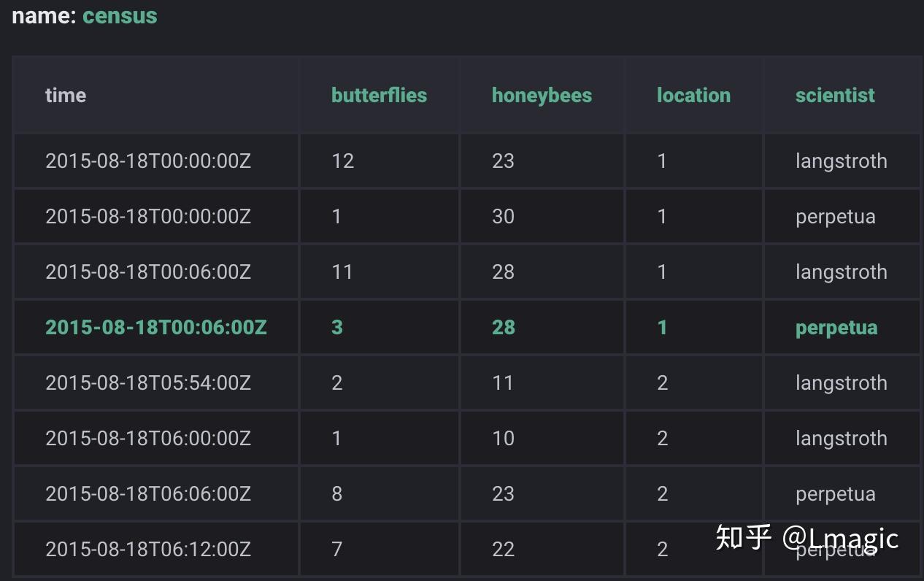The width and height of the screenshot is (924, 581).
Task: Select the 2015-08-18T06:12:00Z timestamp cell
Action: coord(148,550)
